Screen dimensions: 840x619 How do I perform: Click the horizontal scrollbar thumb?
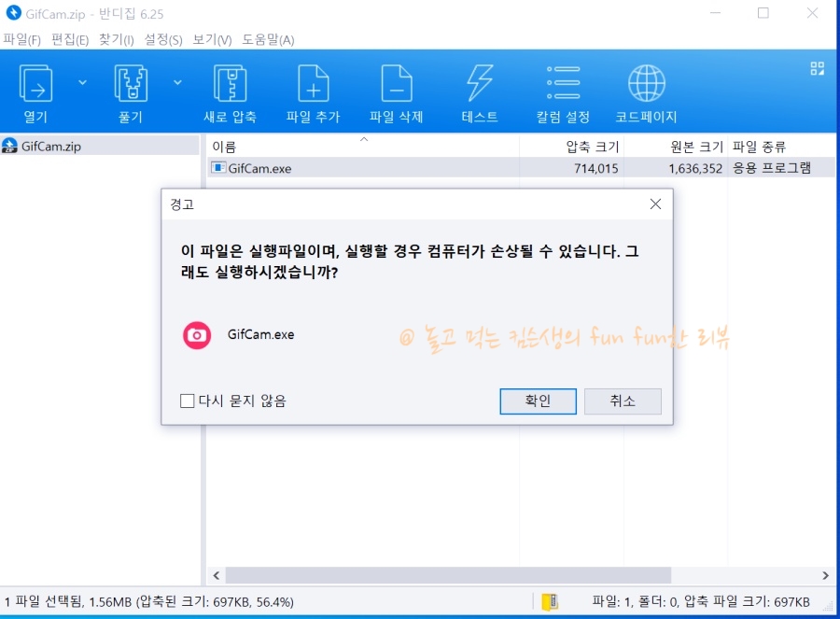(x=448, y=576)
